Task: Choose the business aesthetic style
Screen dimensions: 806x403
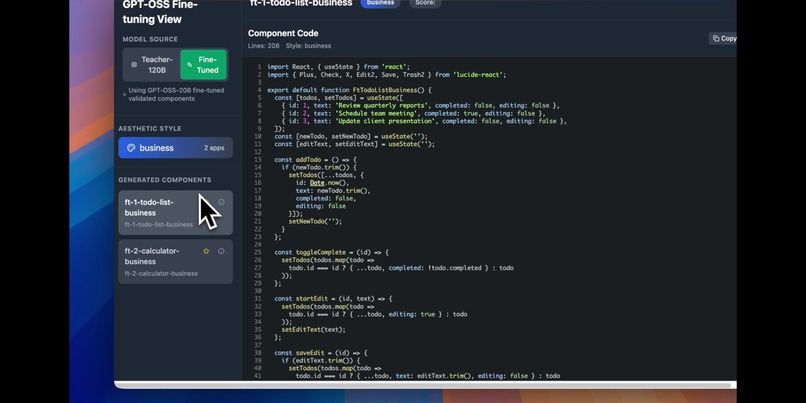Action: (175, 148)
